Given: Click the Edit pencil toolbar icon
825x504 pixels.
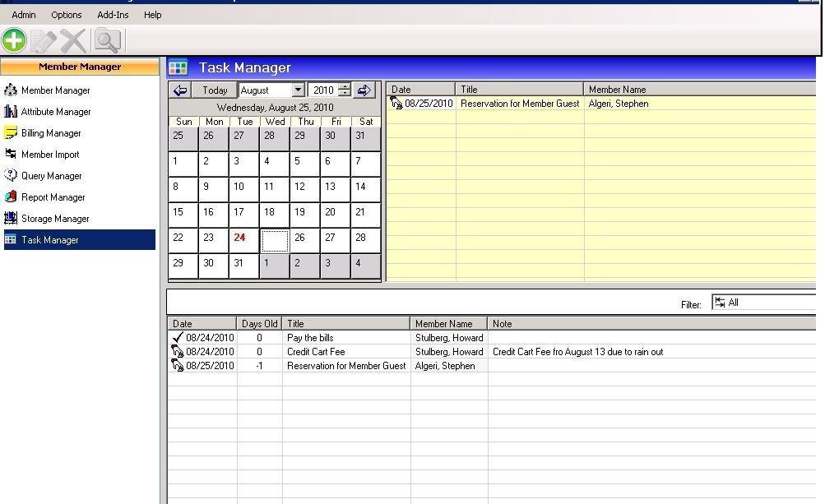Looking at the screenshot, I should click(x=43, y=41).
